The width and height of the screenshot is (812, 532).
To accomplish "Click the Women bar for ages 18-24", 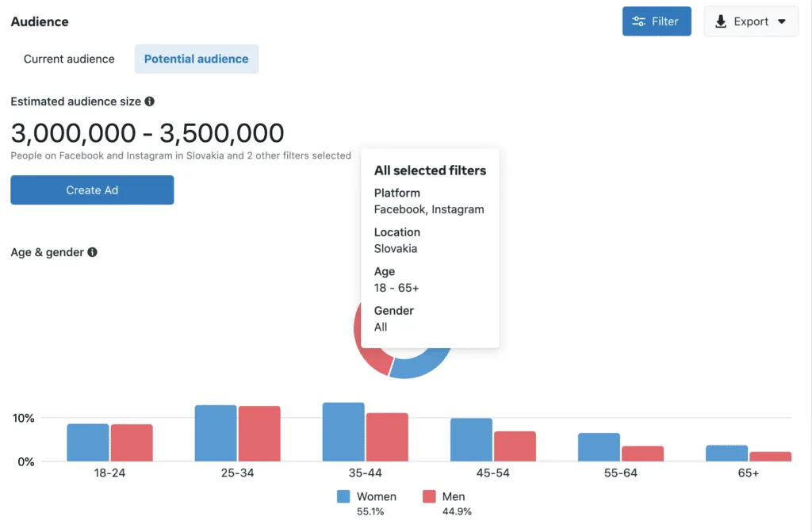I will (88, 442).
